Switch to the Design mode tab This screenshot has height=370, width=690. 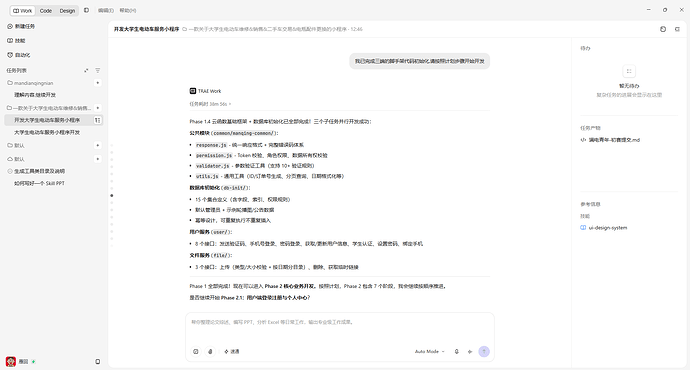click(67, 11)
